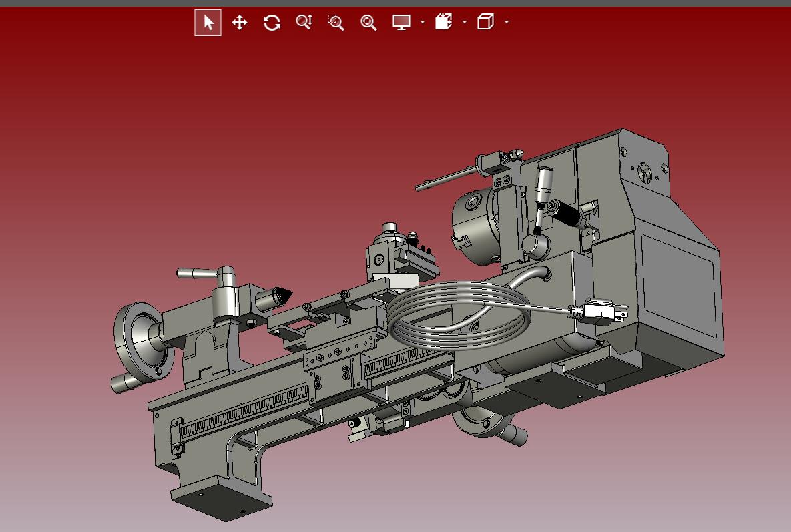Click the three-jaw chuck on the lathe model

(474, 228)
